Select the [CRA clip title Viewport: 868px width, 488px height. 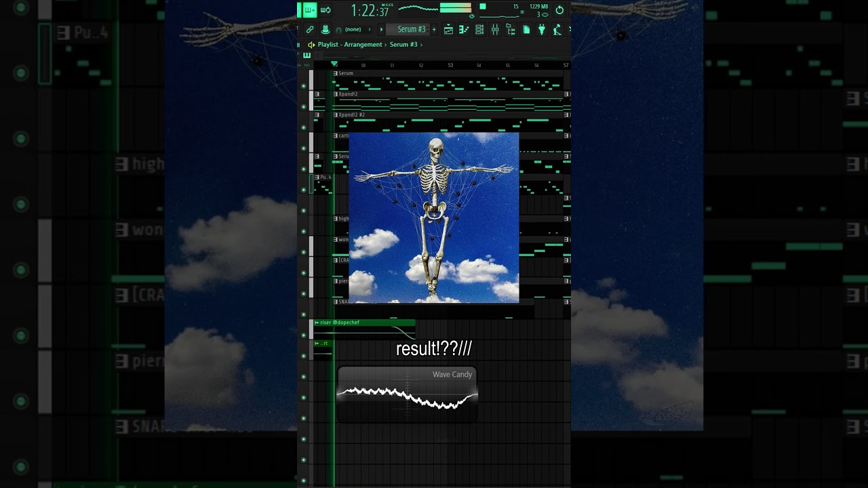[x=343, y=260]
